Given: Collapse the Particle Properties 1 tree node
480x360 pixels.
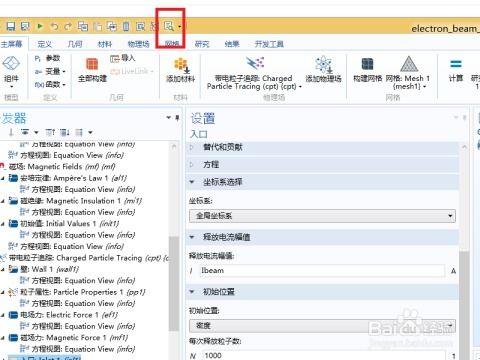Looking at the screenshot, I should [x=3, y=292].
